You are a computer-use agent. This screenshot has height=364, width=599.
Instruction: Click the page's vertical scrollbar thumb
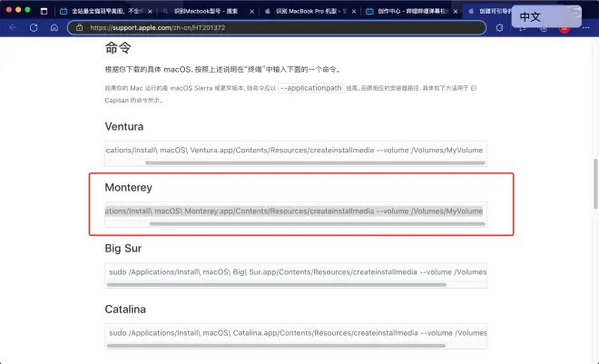pos(595,183)
